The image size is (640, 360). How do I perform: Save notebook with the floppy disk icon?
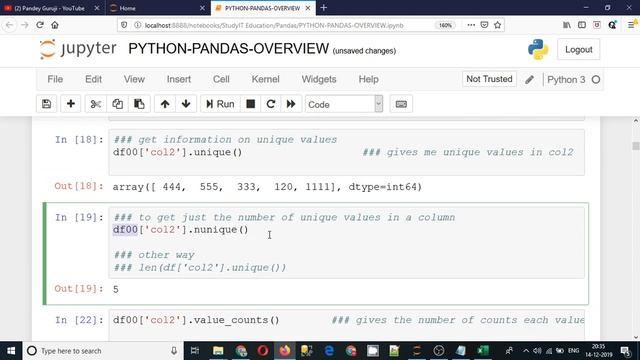click(x=47, y=104)
